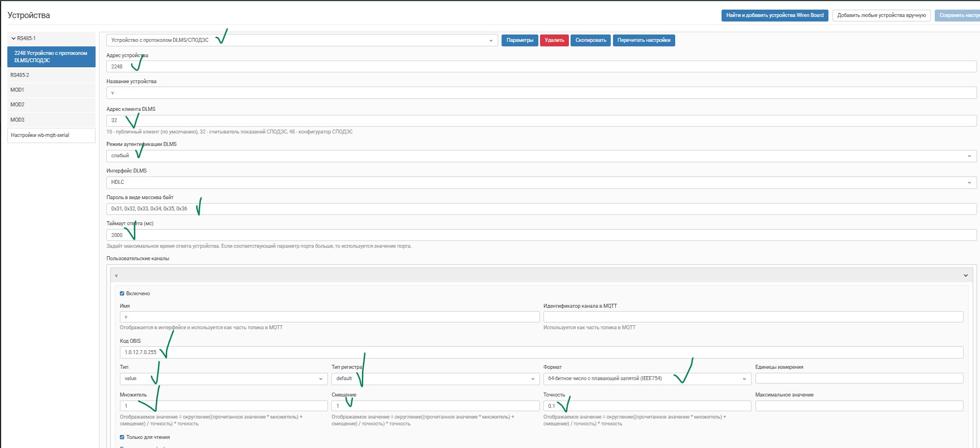Open the MOD2 port section
The height and width of the screenshot is (448, 980).
tap(51, 105)
